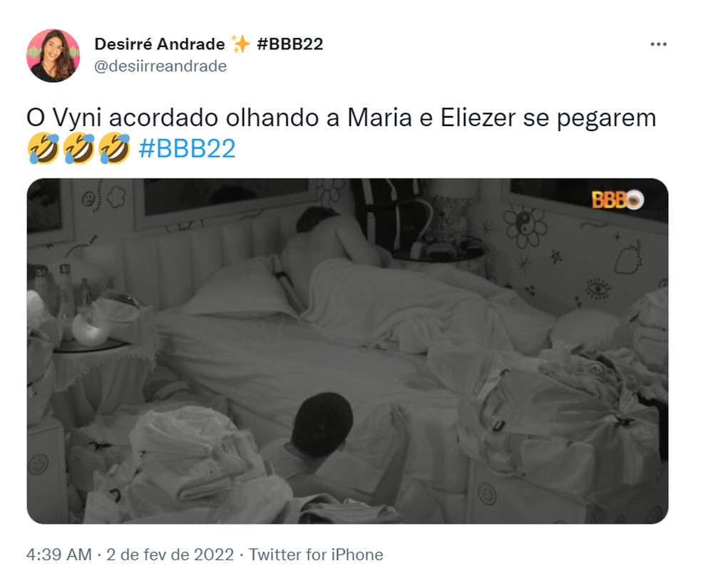Open the attached bedroom video image
Image resolution: width=713 pixels, height=588 pixels.
347,351
